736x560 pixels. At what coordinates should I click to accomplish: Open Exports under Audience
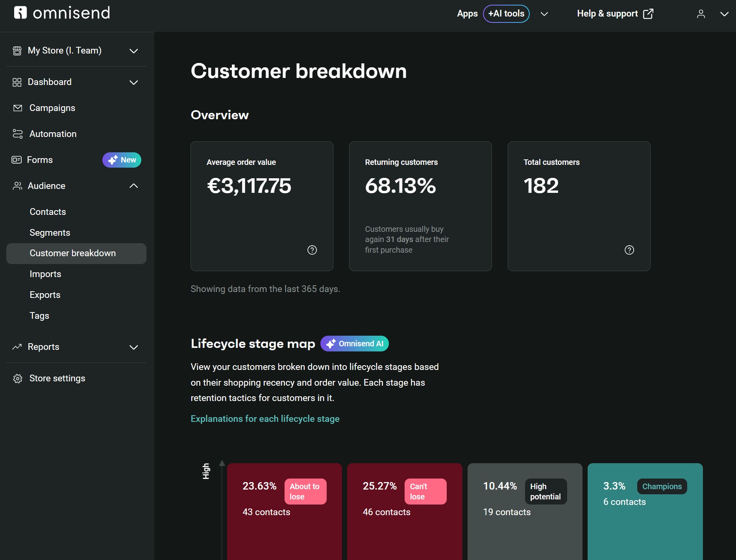click(45, 295)
